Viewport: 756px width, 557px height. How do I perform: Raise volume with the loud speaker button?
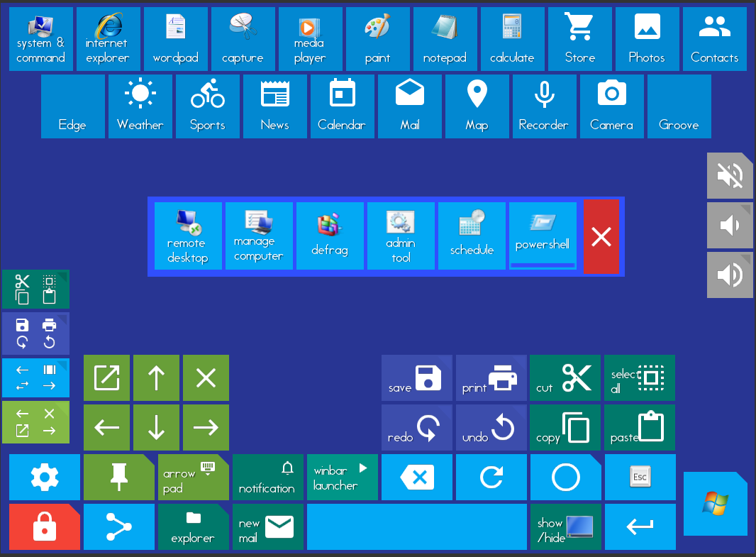730,275
